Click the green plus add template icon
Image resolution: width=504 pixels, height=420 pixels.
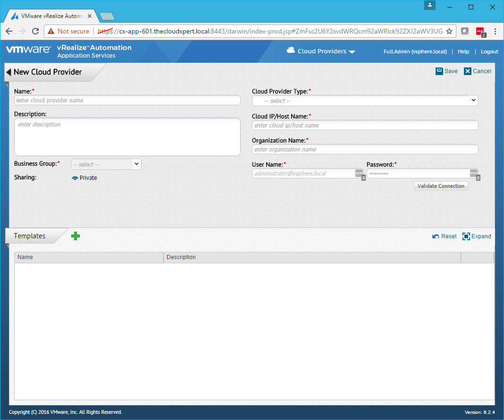click(76, 236)
